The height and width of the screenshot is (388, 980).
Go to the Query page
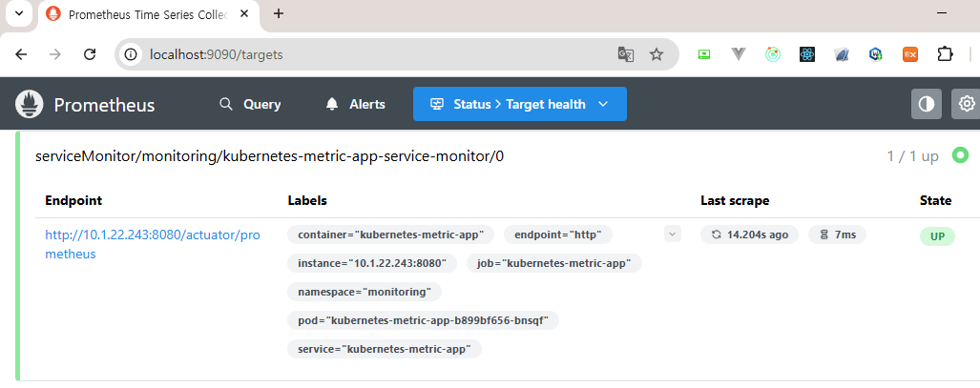pyautogui.click(x=250, y=104)
